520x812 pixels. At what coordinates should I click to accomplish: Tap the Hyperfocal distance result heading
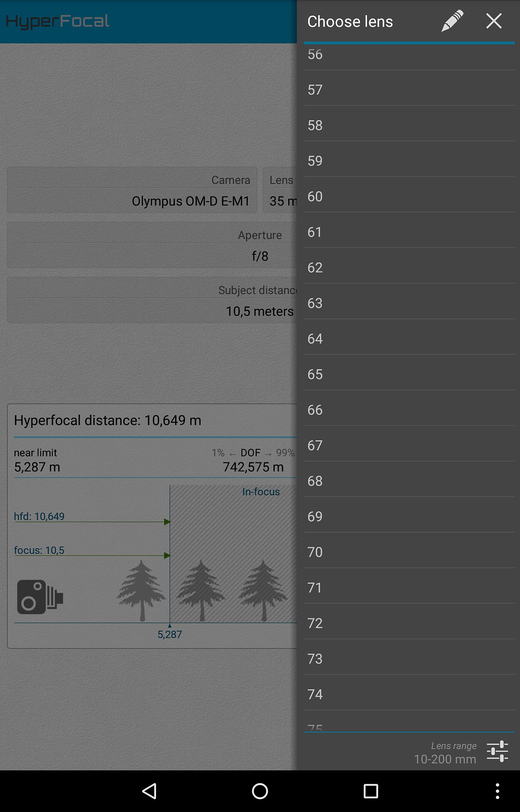[107, 420]
